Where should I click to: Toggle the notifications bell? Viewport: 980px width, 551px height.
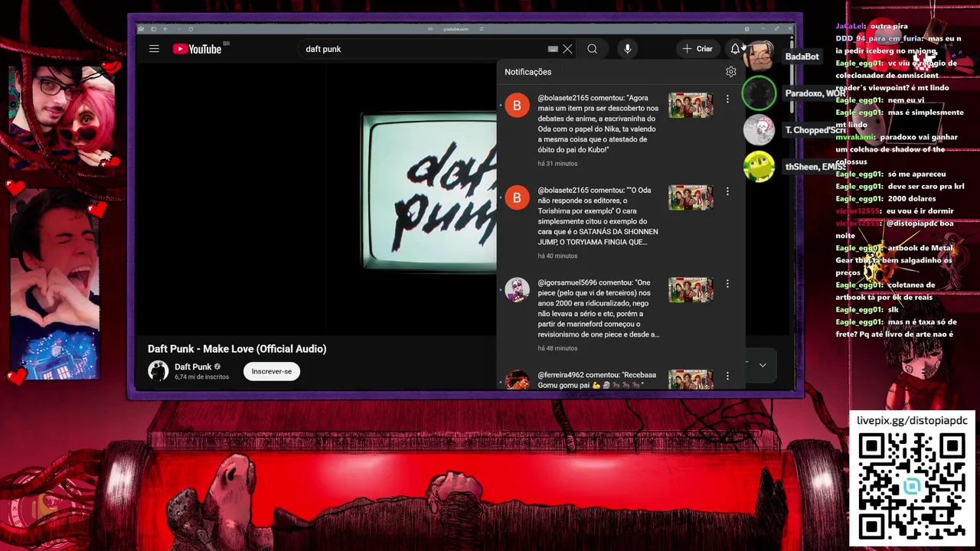pos(735,49)
